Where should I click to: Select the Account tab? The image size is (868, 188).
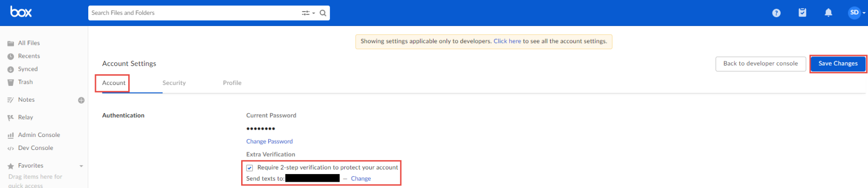pos(114,83)
